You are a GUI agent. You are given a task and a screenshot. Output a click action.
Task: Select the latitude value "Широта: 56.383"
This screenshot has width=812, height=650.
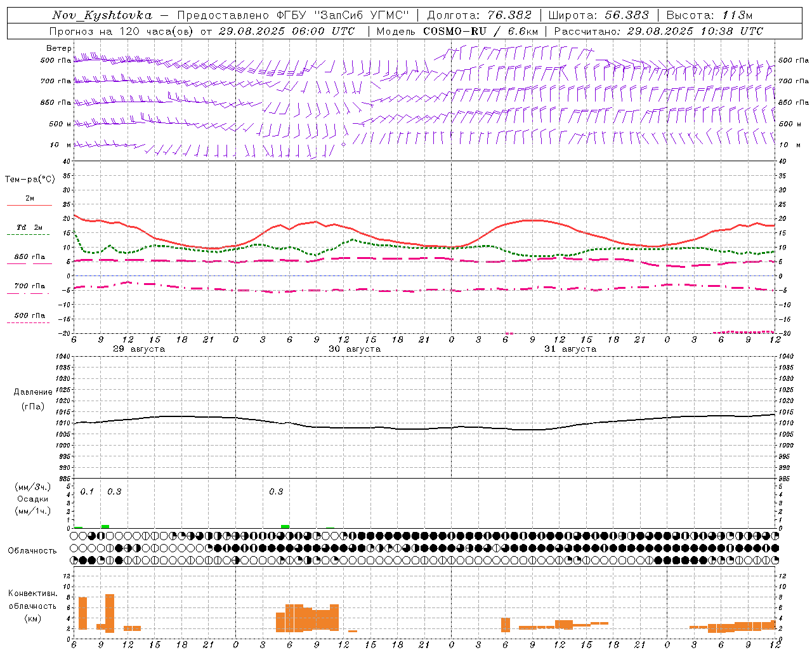(599, 15)
